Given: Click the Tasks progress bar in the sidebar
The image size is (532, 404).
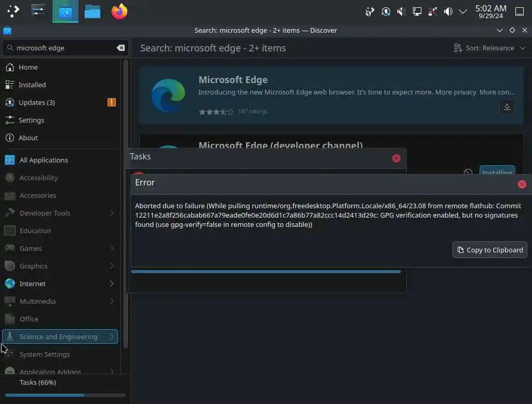Looking at the screenshot, I should pos(65,395).
